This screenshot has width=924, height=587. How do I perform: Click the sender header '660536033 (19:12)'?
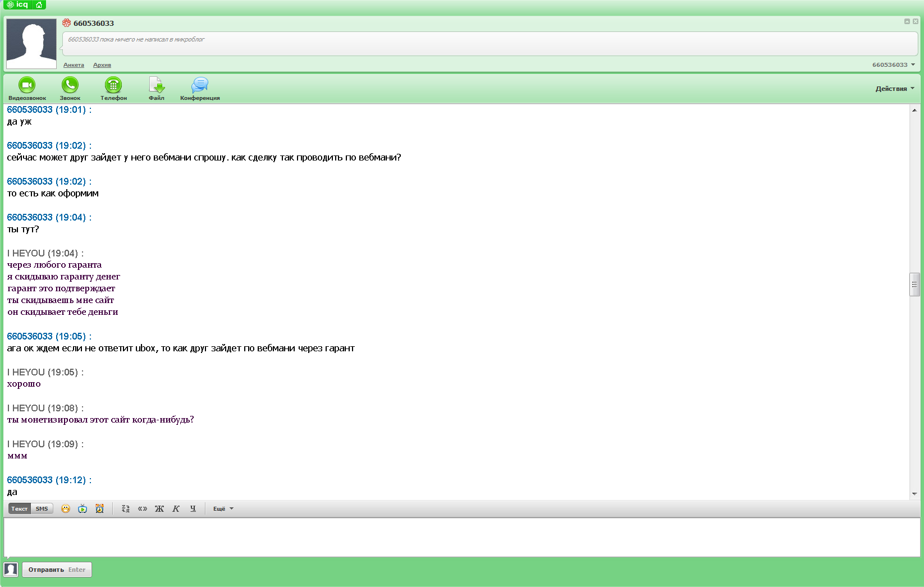click(x=49, y=480)
